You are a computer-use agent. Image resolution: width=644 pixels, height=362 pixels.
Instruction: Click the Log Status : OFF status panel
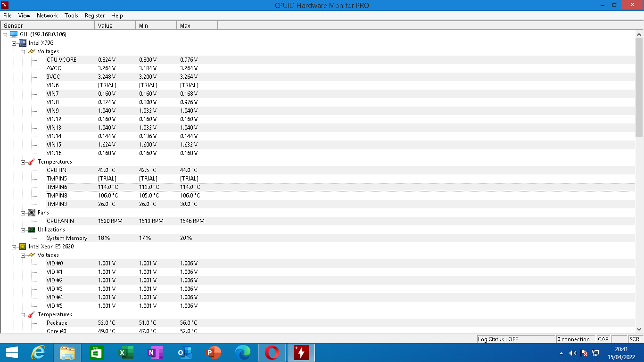516,339
